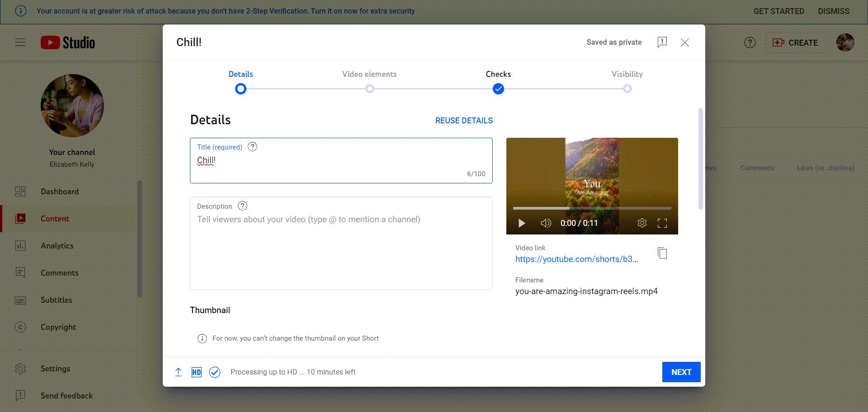Click the '6/100' character counter
Image resolution: width=868 pixels, height=412 pixels.
click(476, 174)
